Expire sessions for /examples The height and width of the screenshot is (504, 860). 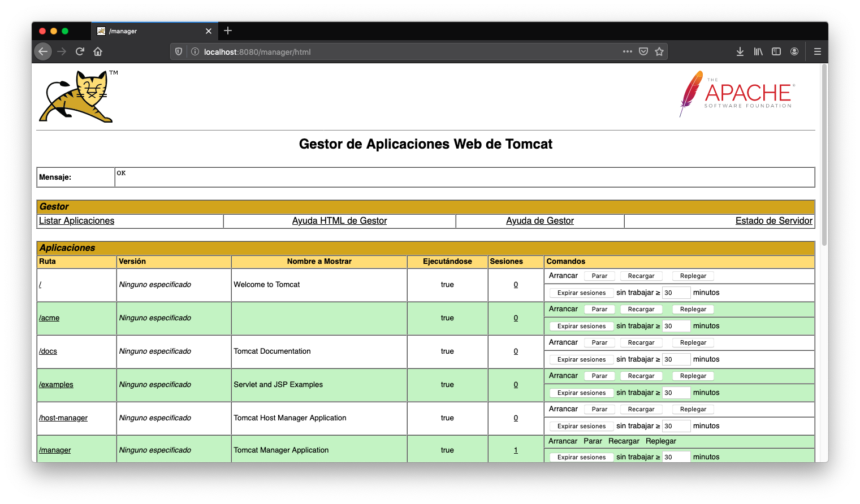coord(581,393)
